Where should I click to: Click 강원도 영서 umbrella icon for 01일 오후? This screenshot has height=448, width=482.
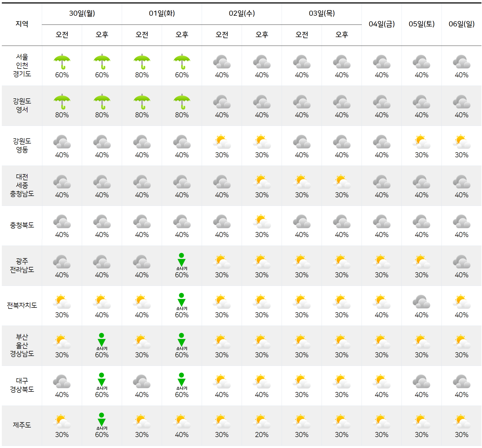click(x=182, y=102)
